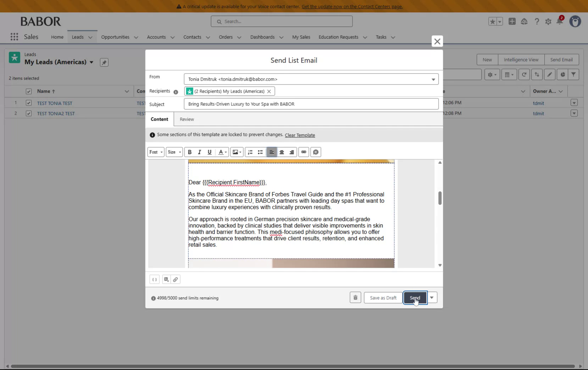Image resolution: width=588 pixels, height=370 pixels.
Task: Click the attach file paperclip icon
Action: click(x=176, y=279)
